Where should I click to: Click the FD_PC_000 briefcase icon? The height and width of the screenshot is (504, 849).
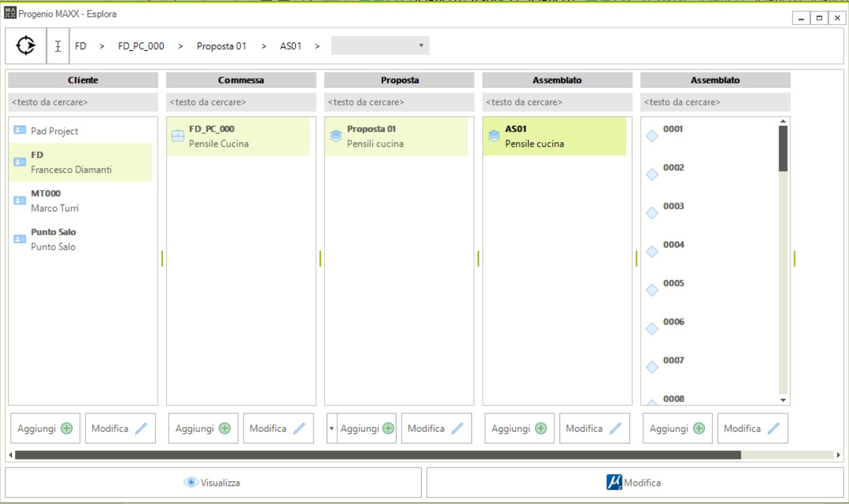click(178, 135)
